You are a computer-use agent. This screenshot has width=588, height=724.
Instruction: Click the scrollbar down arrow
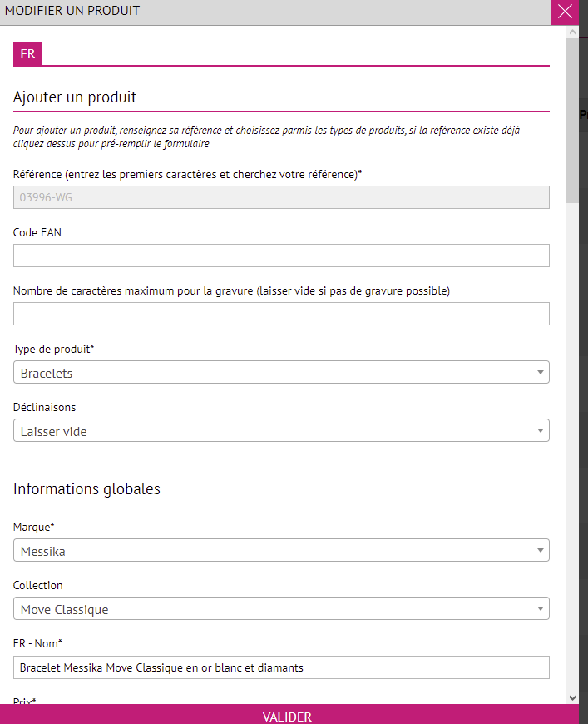click(572, 697)
